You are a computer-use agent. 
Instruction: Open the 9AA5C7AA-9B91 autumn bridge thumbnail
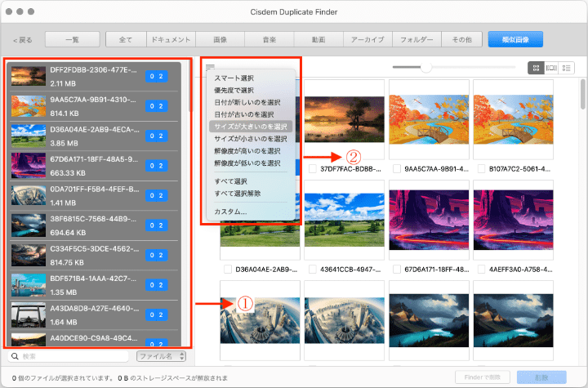429,119
